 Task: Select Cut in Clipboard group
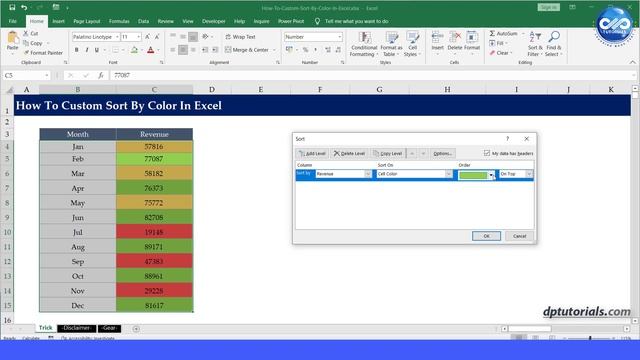tap(31, 33)
